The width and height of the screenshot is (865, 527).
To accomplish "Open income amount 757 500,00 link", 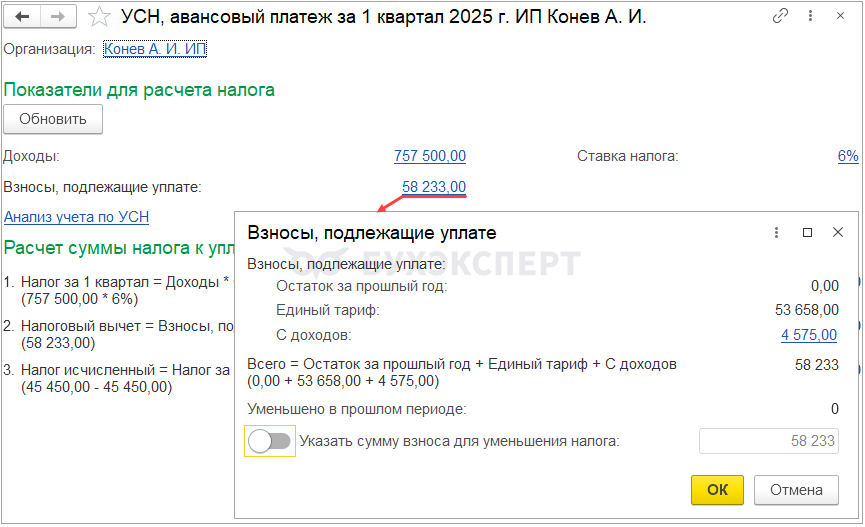I will tap(430, 156).
